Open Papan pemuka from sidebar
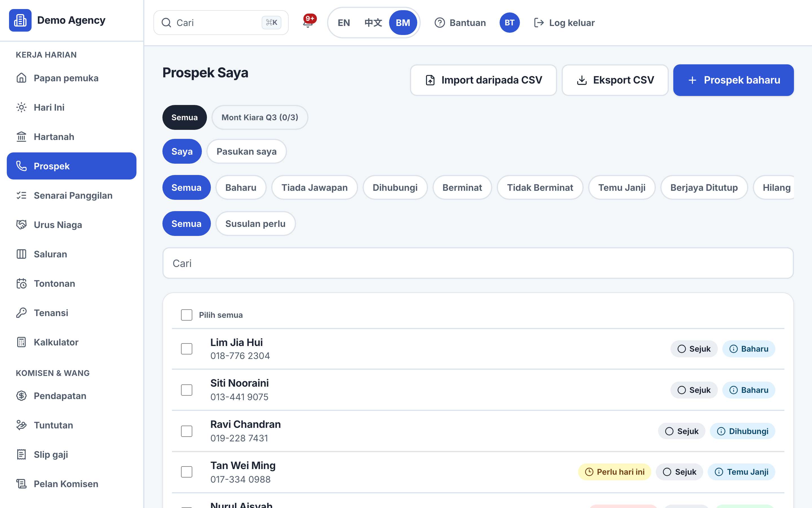Viewport: 812px width, 508px height. [x=71, y=78]
